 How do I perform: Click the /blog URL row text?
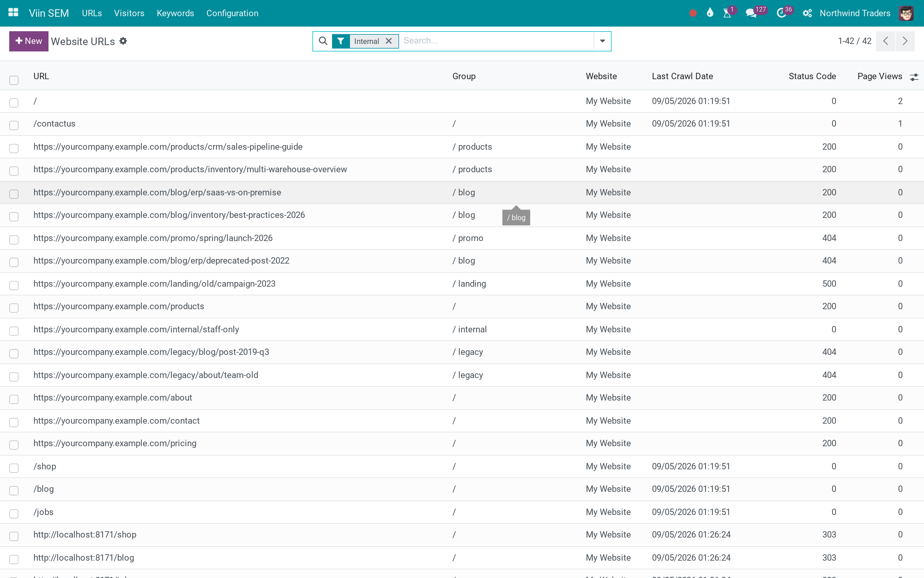44,489
